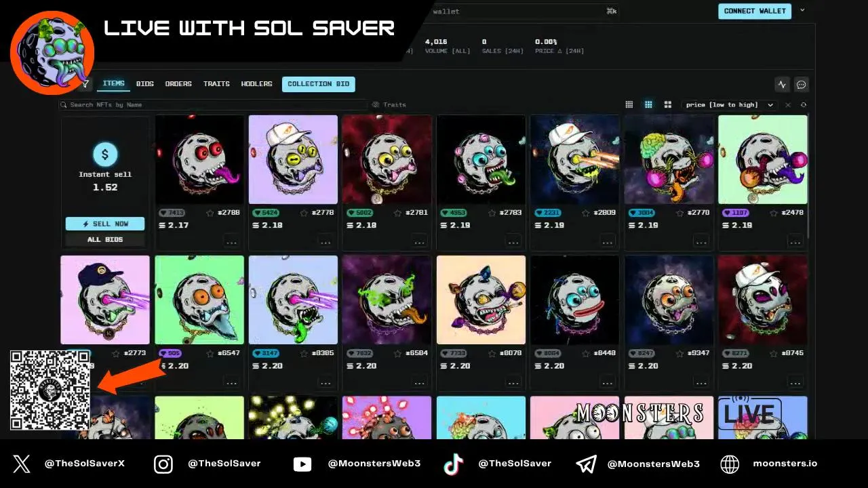Toggle the star on NFT #2809

point(586,213)
